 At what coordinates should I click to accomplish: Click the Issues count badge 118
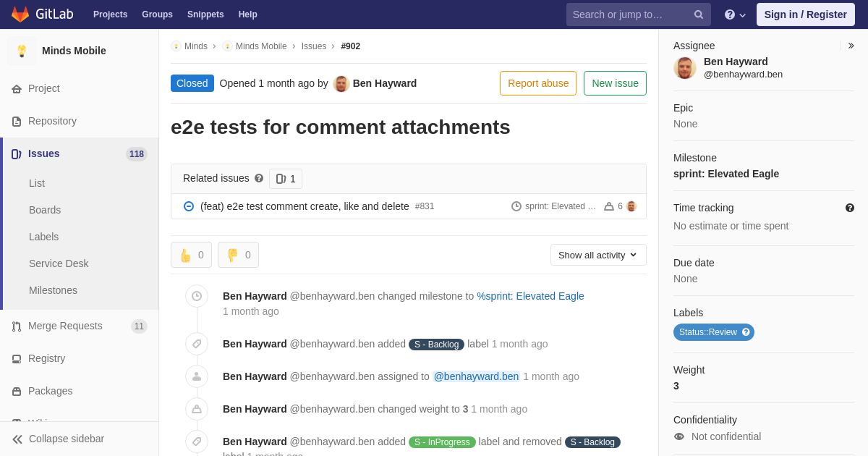click(137, 154)
